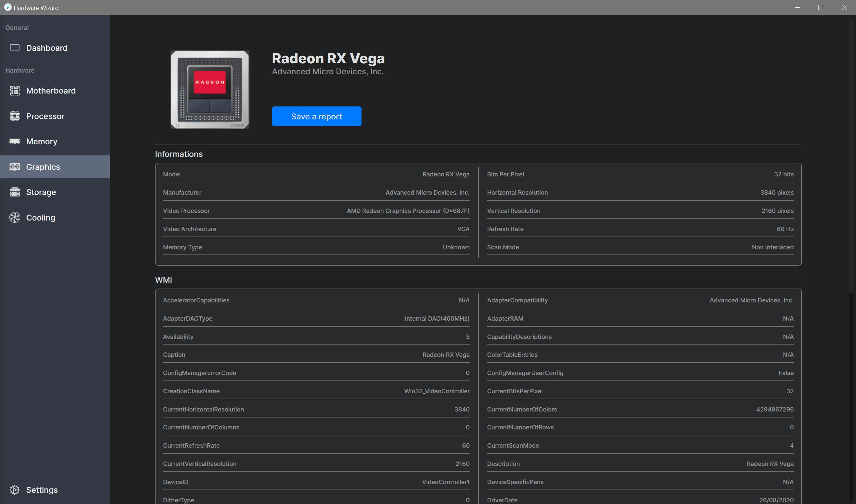Go to the Processor page

(45, 116)
